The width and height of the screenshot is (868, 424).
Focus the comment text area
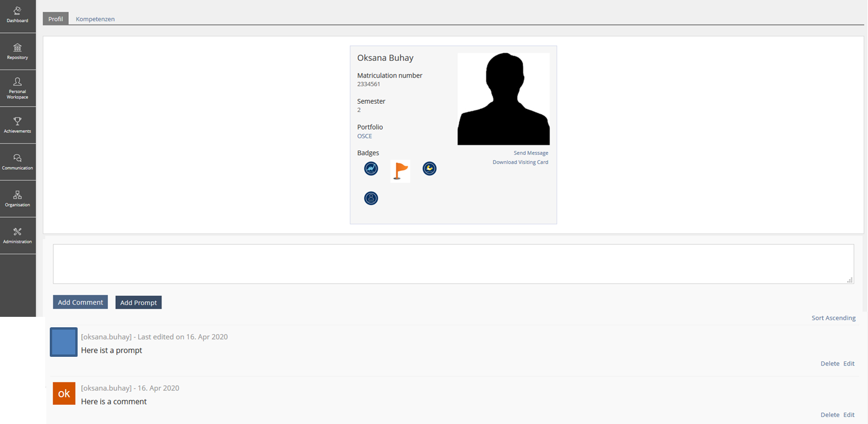pos(453,264)
